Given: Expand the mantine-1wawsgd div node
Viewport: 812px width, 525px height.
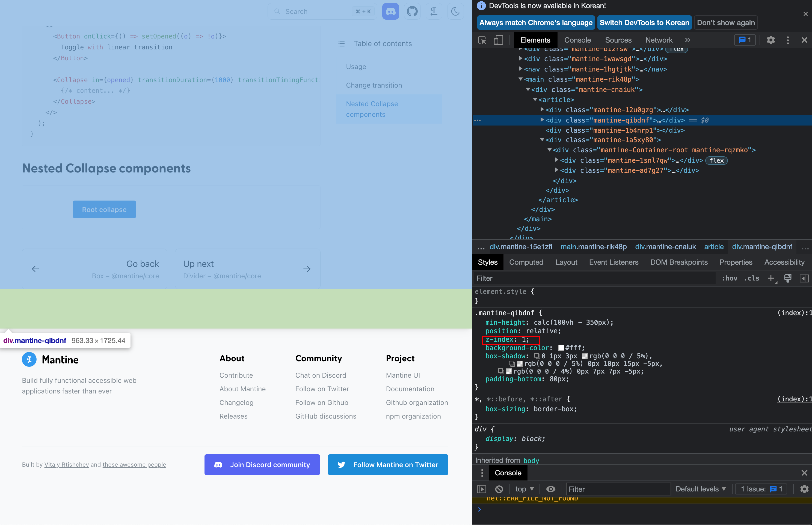Looking at the screenshot, I should tap(520, 58).
